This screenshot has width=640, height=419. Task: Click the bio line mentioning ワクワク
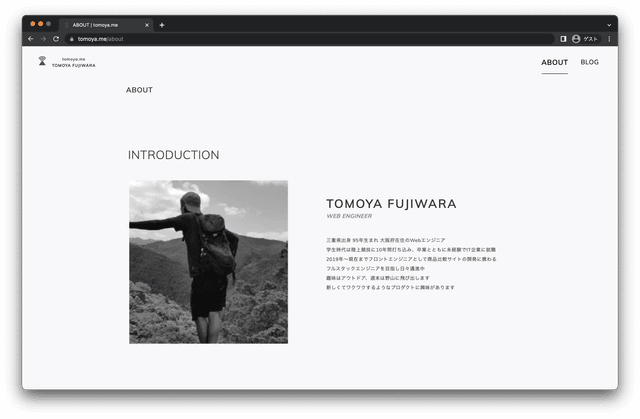[x=390, y=287]
